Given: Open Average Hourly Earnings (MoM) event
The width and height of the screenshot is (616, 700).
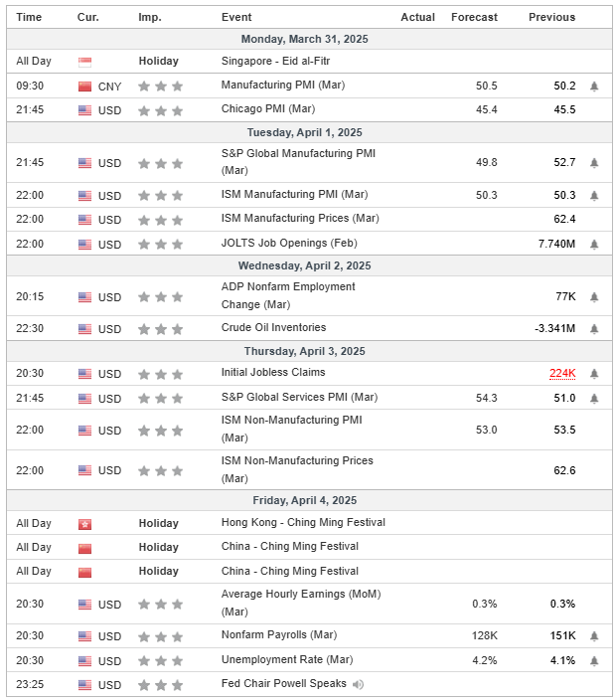Looking at the screenshot, I should [301, 603].
